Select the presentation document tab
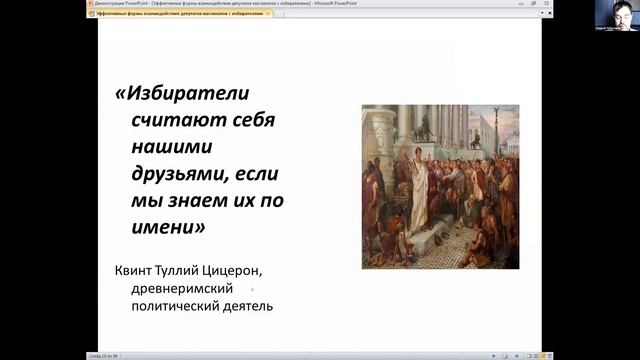 tap(180, 13)
